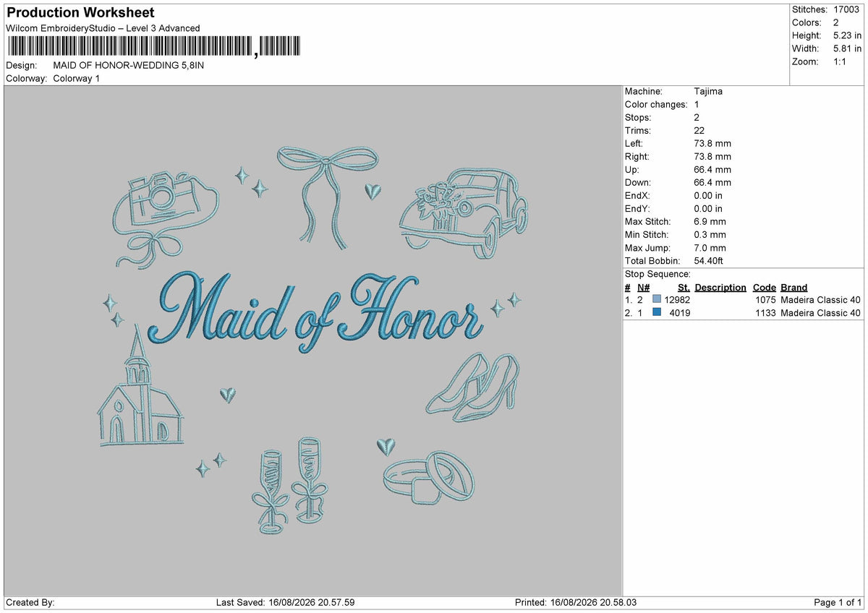Click the 'Maid of Honor' embroidered lettering

click(315, 311)
